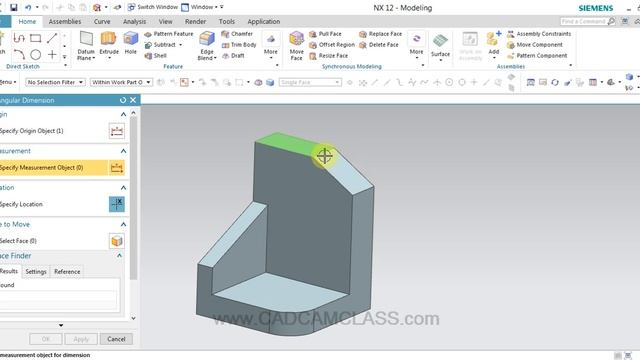Open the Surface tool gallery
This screenshot has height=360, width=640.
click(x=440, y=46)
